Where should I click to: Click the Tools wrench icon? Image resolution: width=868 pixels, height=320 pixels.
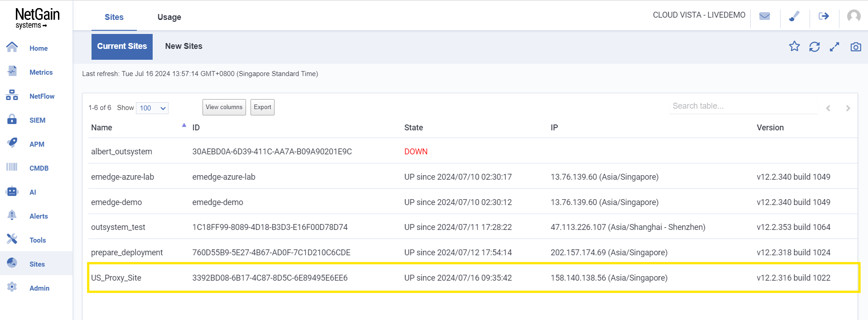(12, 239)
